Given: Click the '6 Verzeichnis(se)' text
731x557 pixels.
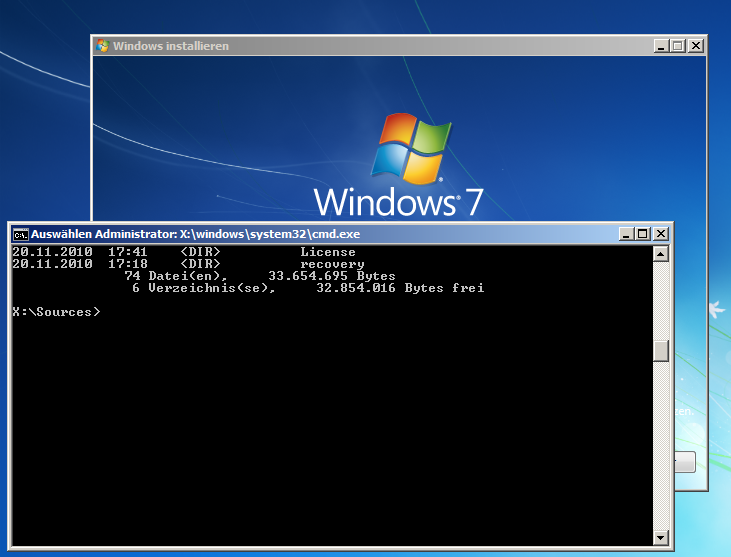Looking at the screenshot, I should click(204, 288).
